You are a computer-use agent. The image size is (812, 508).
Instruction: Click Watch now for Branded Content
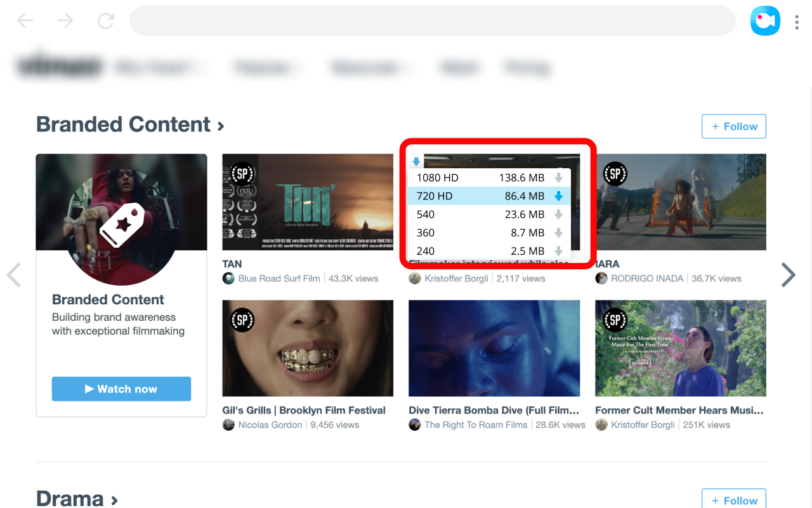[121, 389]
